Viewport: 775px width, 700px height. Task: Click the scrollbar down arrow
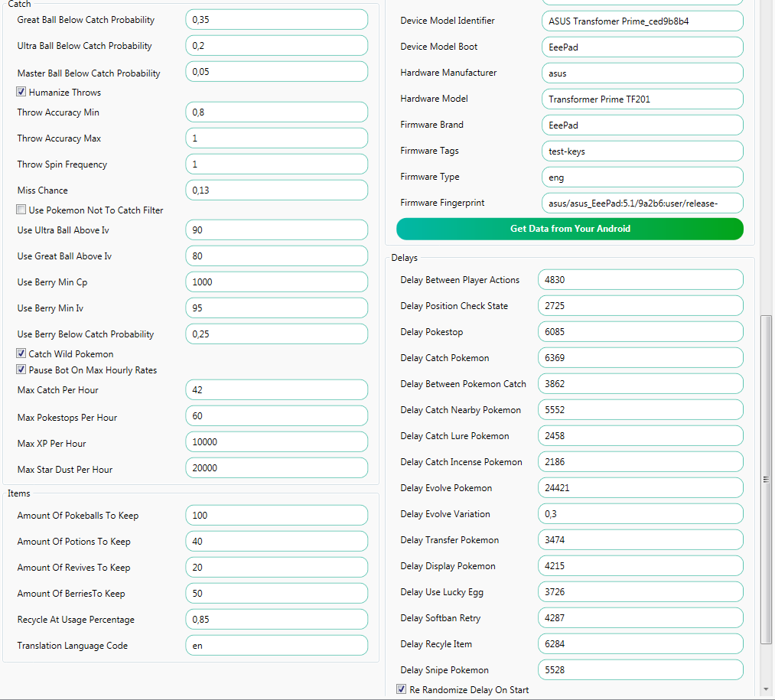(x=766, y=689)
